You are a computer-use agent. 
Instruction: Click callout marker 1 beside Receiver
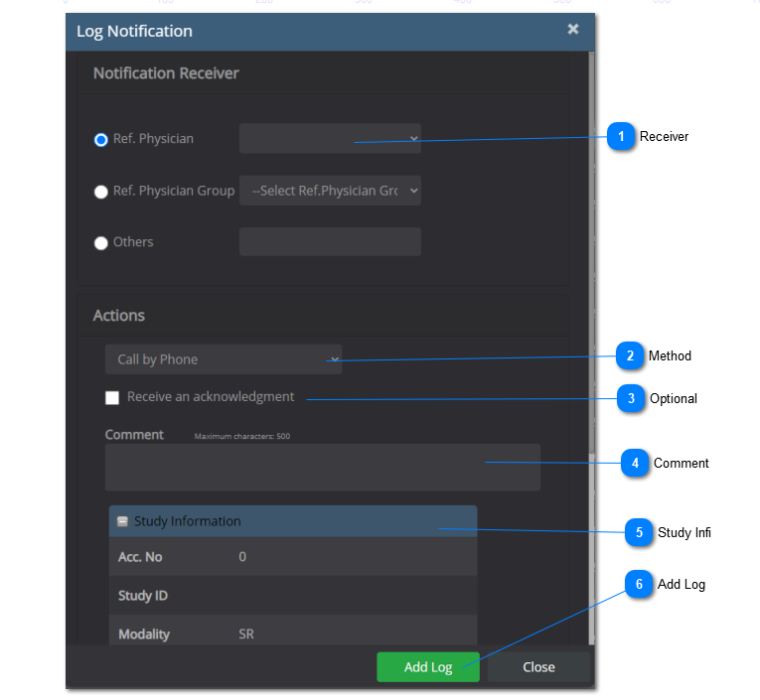pyautogui.click(x=621, y=136)
